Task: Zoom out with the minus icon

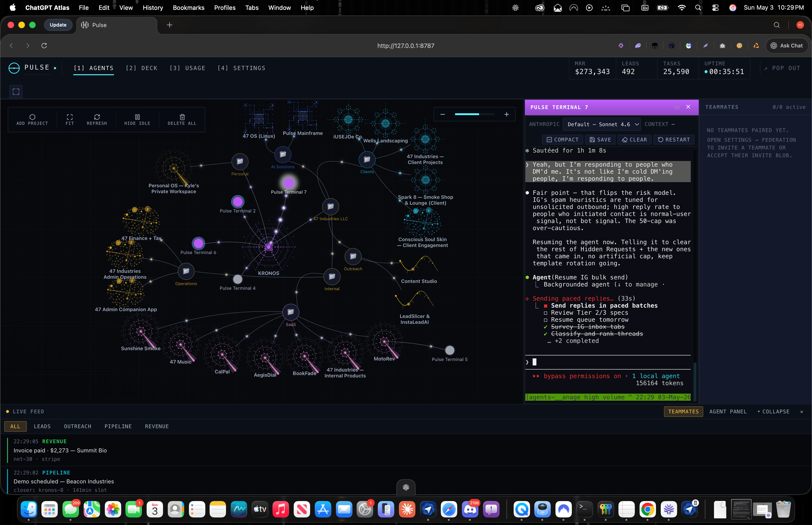Action: [x=443, y=114]
